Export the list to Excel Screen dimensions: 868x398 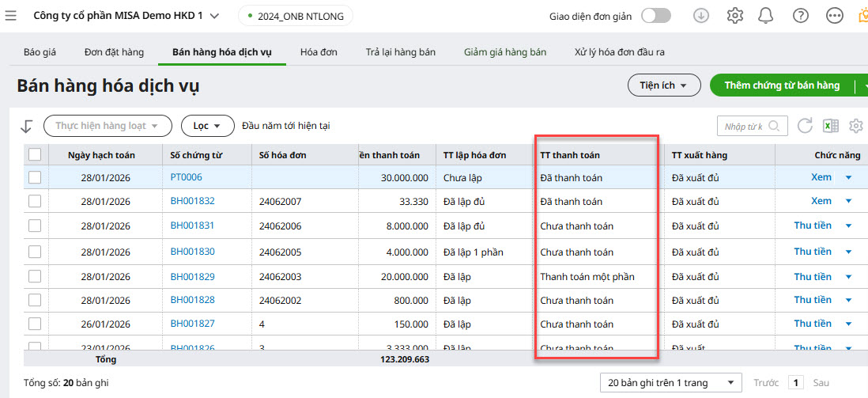(x=830, y=126)
